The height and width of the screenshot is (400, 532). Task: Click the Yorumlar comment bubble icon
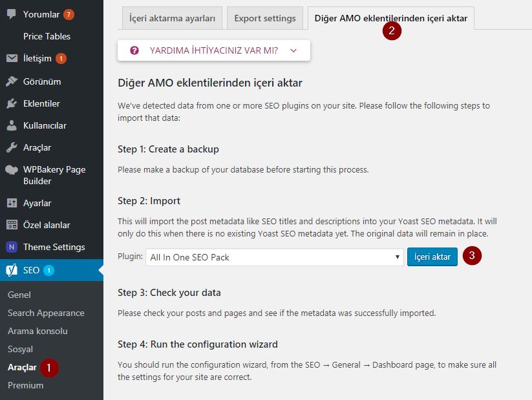point(12,14)
